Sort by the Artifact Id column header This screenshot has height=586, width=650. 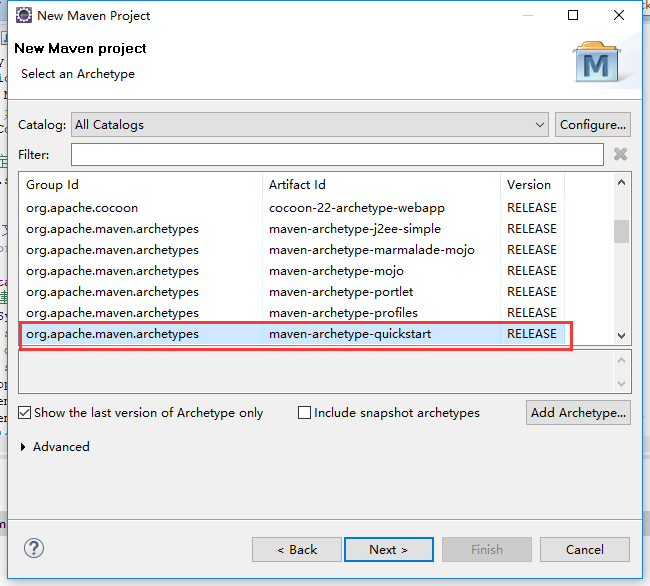[x=381, y=184]
